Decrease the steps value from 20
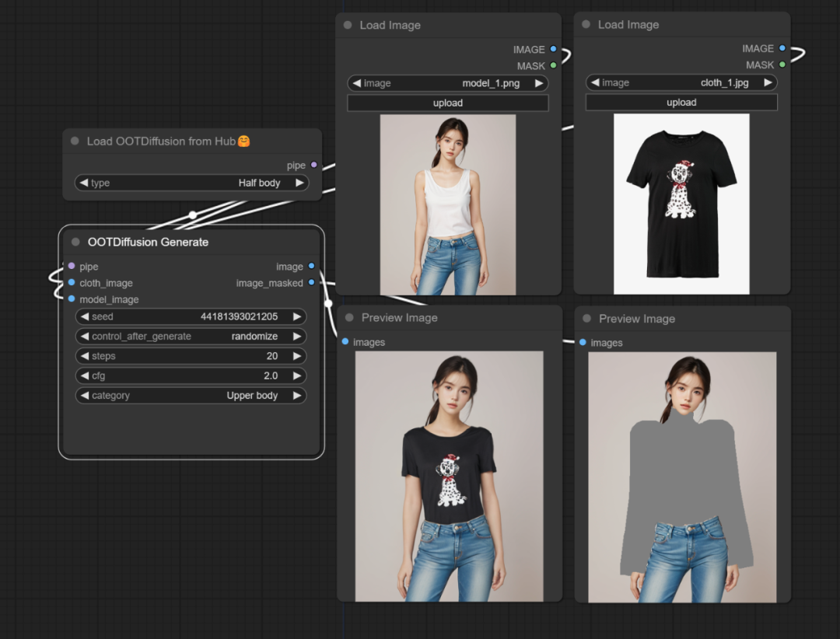This screenshot has width=840, height=639. [85, 356]
